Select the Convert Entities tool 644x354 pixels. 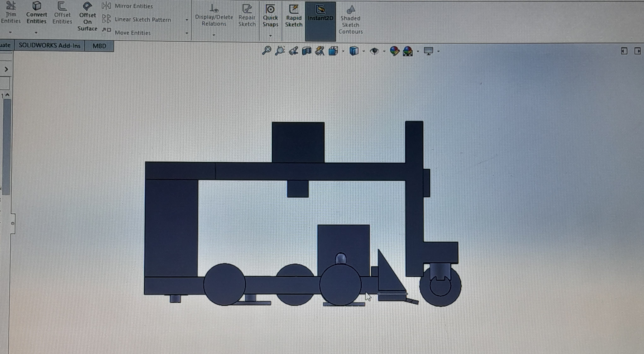[x=36, y=12]
